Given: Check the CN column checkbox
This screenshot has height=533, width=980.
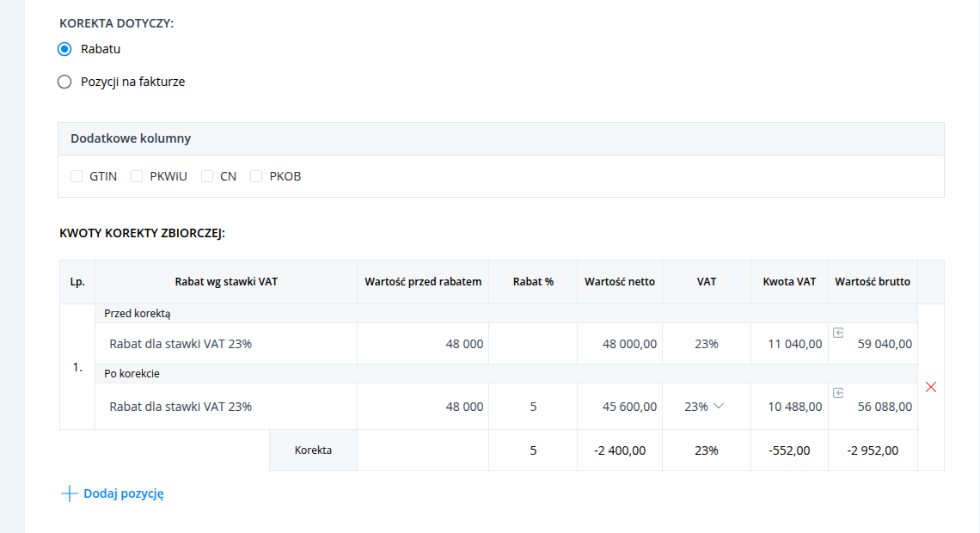Looking at the screenshot, I should coord(207,176).
